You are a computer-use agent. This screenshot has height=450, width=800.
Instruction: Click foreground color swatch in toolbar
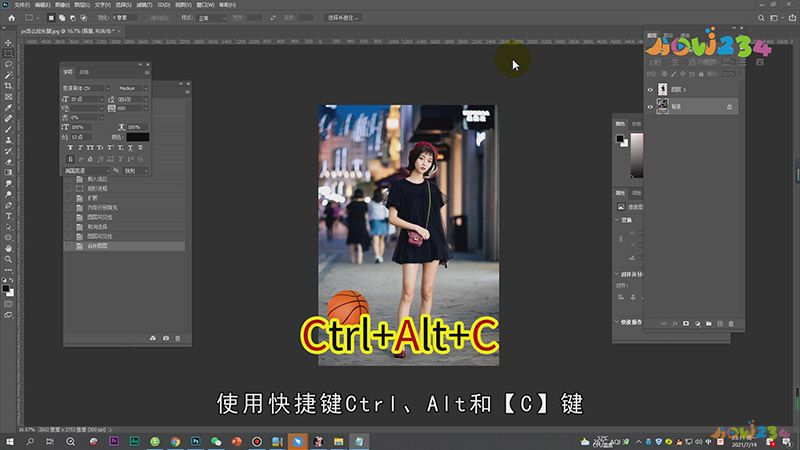[6, 289]
